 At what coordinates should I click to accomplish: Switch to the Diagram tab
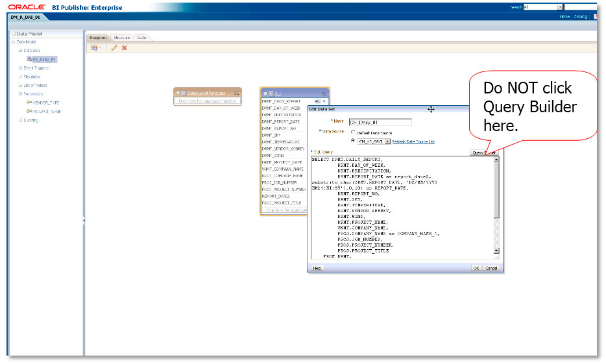98,38
